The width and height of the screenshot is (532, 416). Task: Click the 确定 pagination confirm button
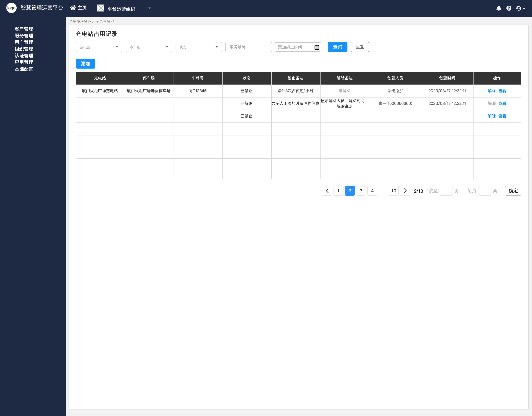pyautogui.click(x=513, y=191)
